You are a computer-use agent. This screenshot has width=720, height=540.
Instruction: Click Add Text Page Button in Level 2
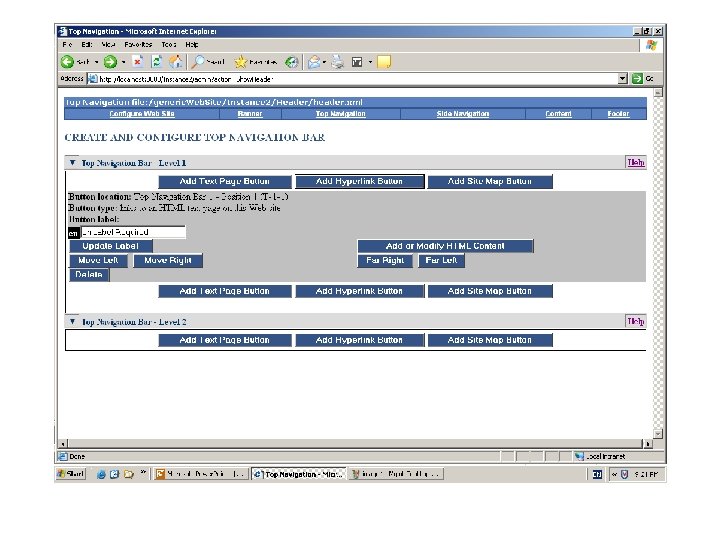225,340
